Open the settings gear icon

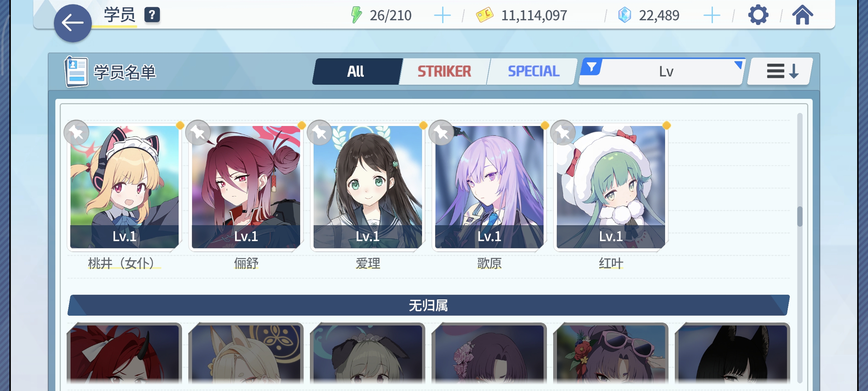[758, 15]
